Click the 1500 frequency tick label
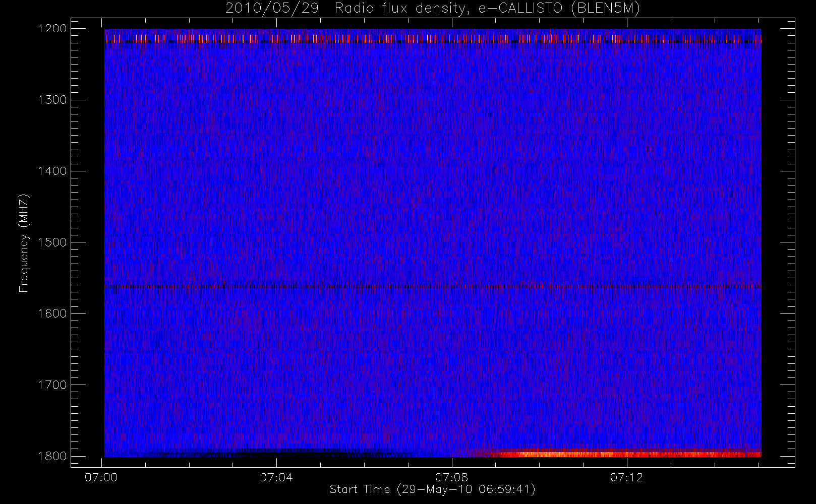This screenshot has width=816, height=504. pos(52,242)
